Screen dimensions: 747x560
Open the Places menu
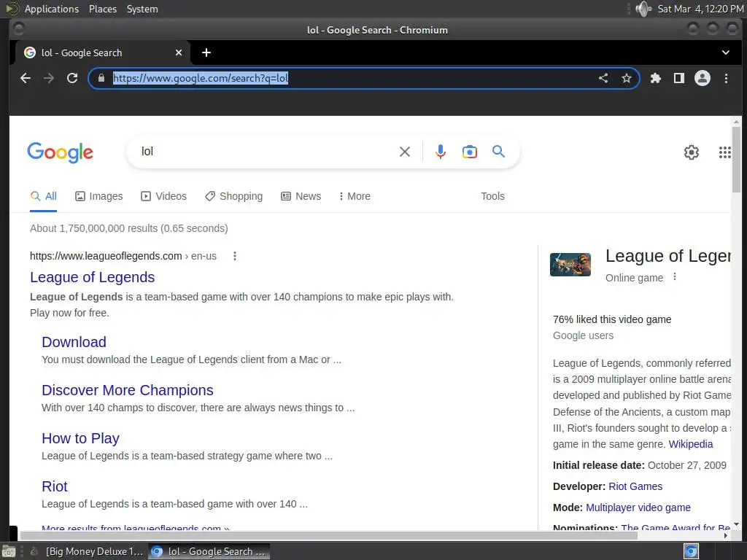pyautogui.click(x=103, y=9)
